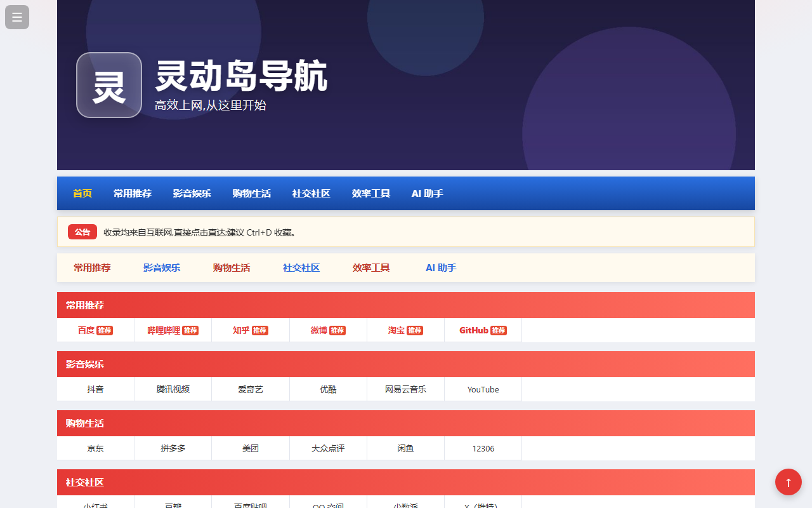812x508 pixels.
Task: Click the announcement text about Ctrl+D 收藏
Action: [x=200, y=232]
